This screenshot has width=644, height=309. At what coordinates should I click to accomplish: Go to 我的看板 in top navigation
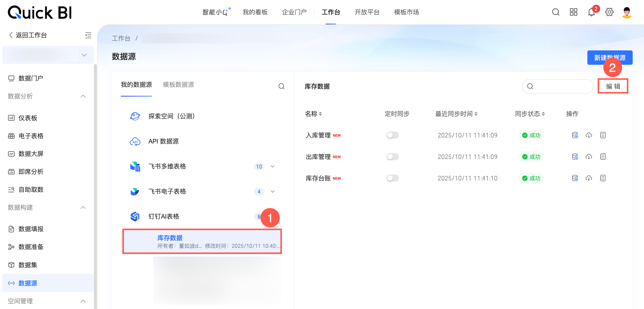[x=255, y=12]
